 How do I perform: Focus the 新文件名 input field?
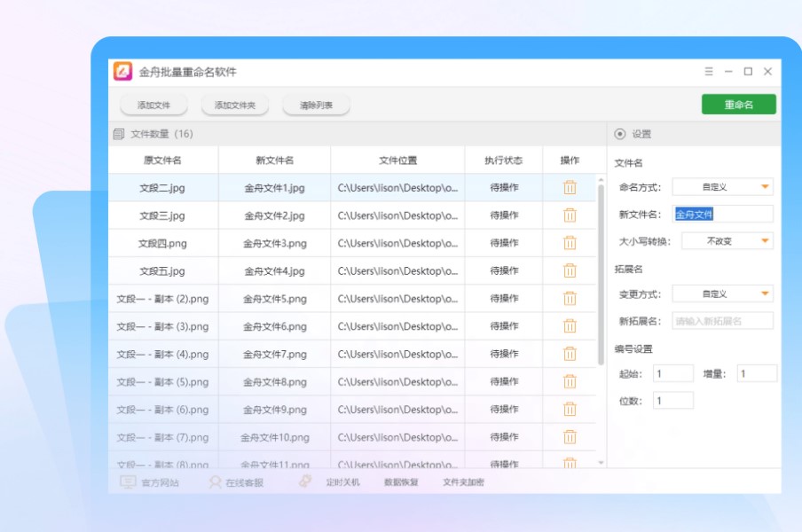point(722,214)
